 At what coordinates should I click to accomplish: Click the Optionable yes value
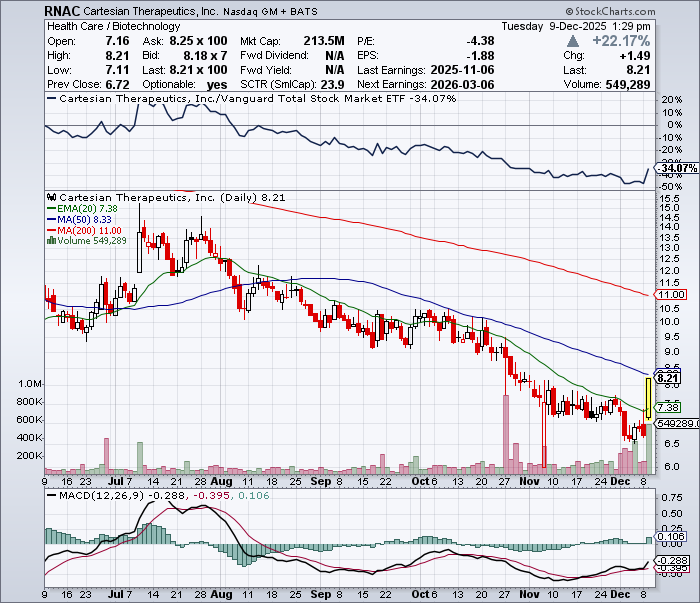pyautogui.click(x=217, y=84)
